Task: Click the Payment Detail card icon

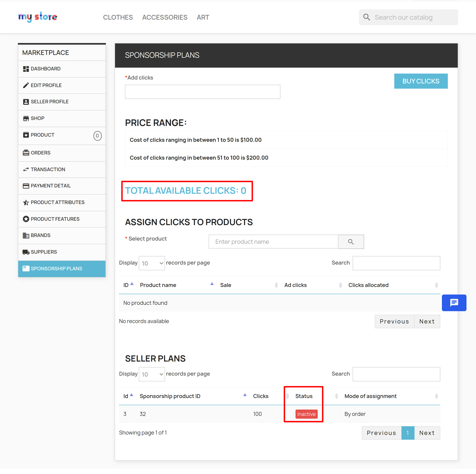Action: click(26, 186)
